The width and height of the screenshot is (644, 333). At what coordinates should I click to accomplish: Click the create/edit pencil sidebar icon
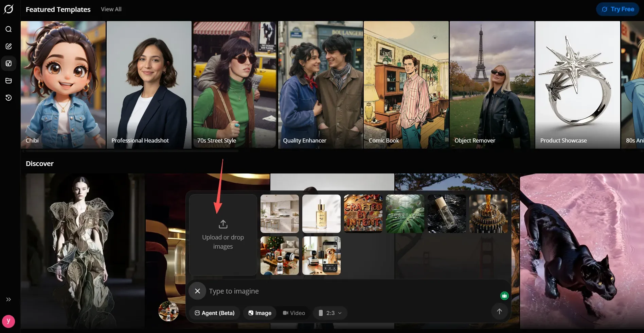[8, 46]
